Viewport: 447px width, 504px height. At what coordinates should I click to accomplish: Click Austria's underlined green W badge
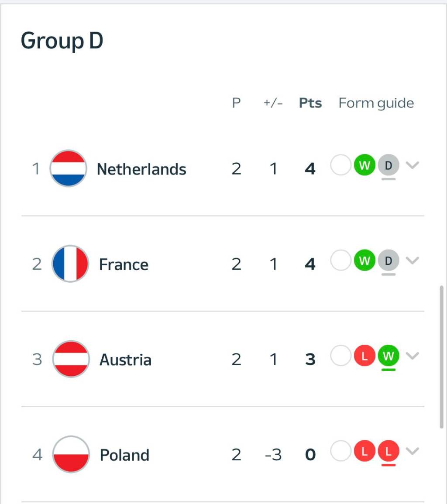(x=389, y=356)
